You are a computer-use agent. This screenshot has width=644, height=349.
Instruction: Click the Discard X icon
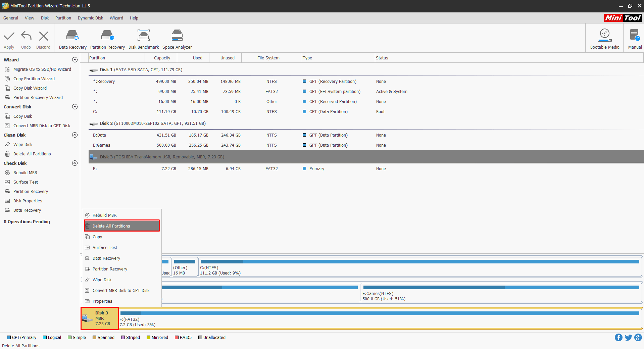coord(44,36)
